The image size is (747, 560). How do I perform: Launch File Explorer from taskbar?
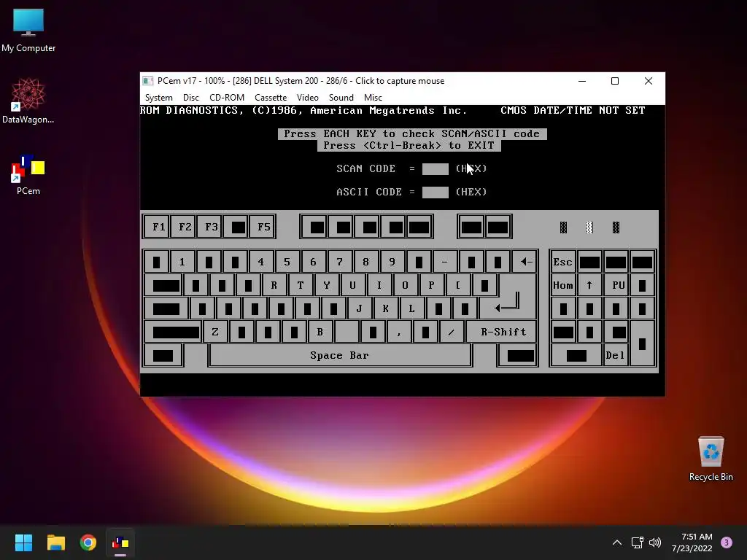pos(55,542)
